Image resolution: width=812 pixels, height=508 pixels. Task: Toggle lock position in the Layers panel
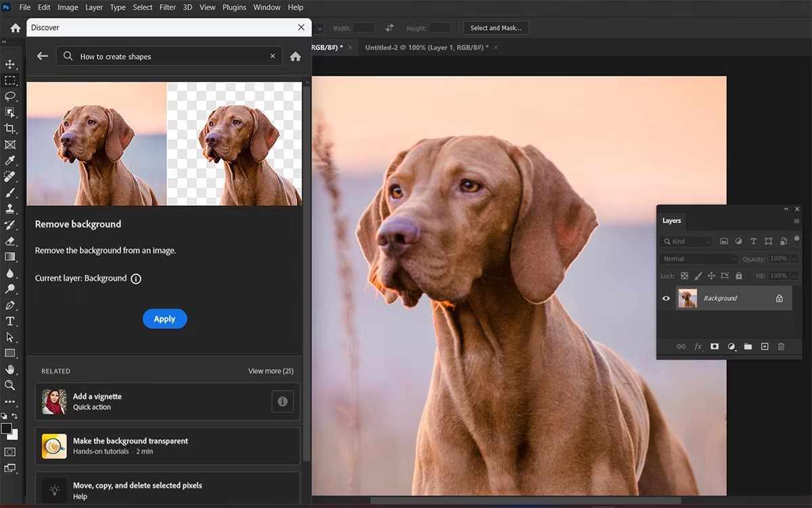(711, 276)
